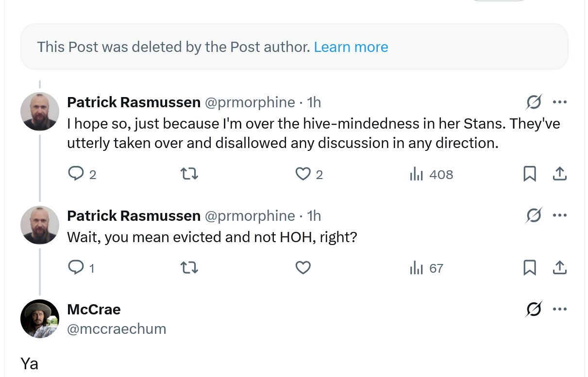The image size is (588, 377).
Task: Bookmark the hive-mindedness post
Action: (x=529, y=174)
